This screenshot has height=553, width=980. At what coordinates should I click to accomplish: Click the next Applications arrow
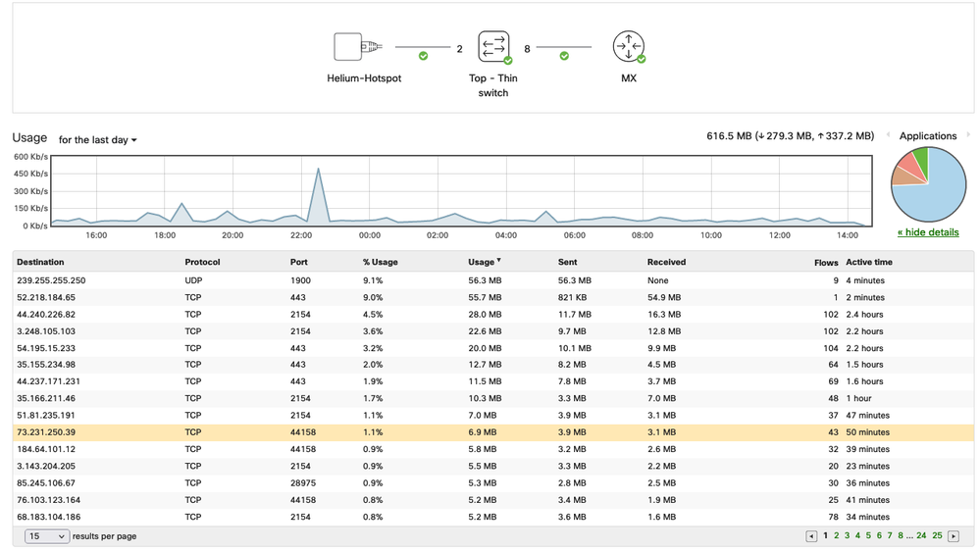pos(968,135)
